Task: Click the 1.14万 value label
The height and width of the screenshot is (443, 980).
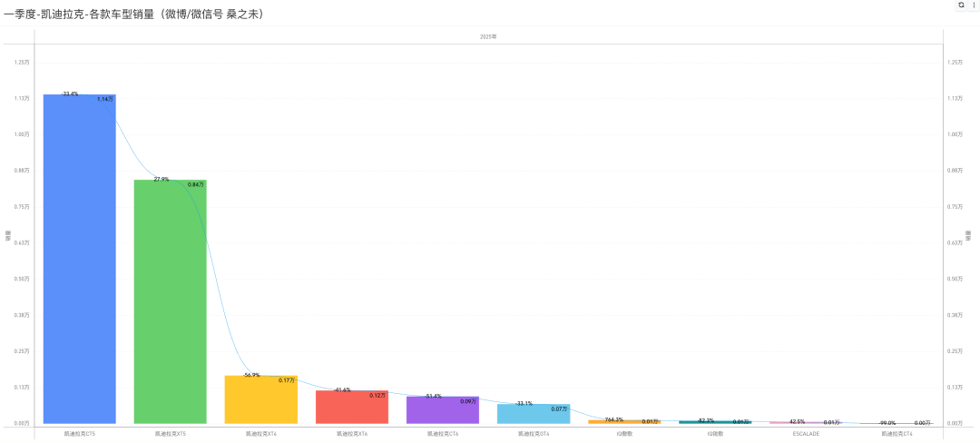Action: (105, 99)
